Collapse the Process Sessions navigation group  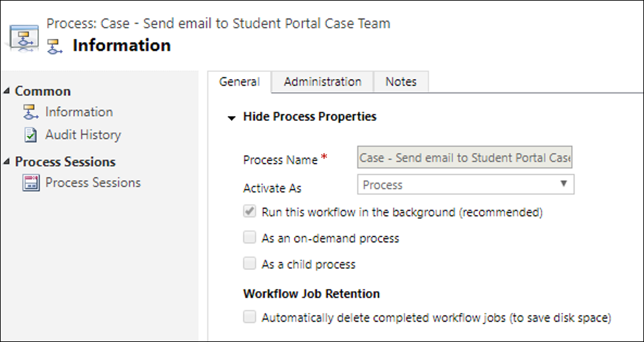7,162
